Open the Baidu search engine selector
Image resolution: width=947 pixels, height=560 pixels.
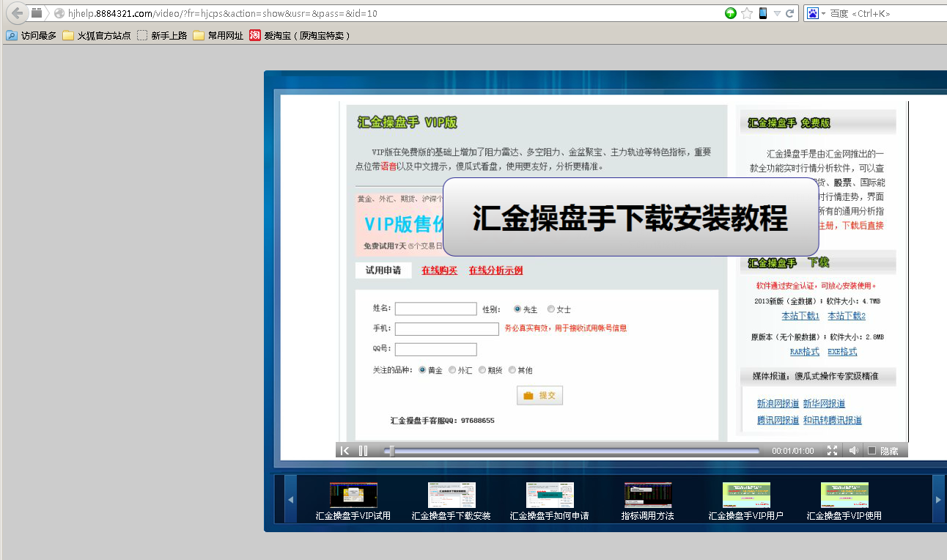pyautogui.click(x=817, y=13)
